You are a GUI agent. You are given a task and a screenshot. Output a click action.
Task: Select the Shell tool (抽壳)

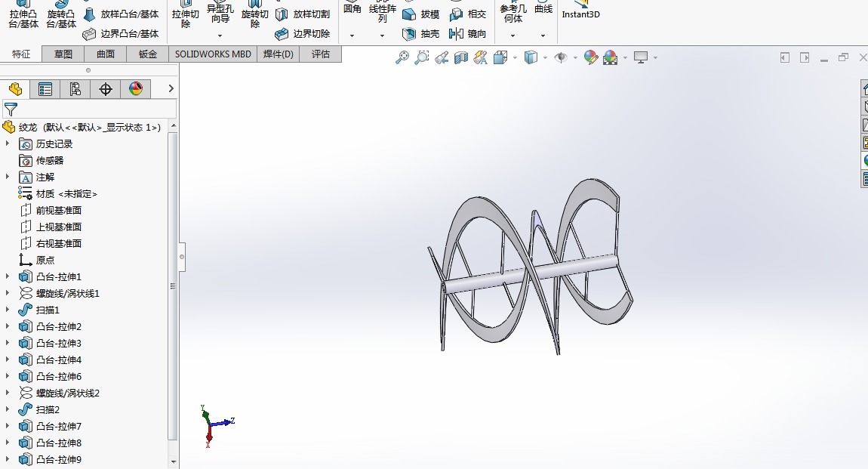420,34
